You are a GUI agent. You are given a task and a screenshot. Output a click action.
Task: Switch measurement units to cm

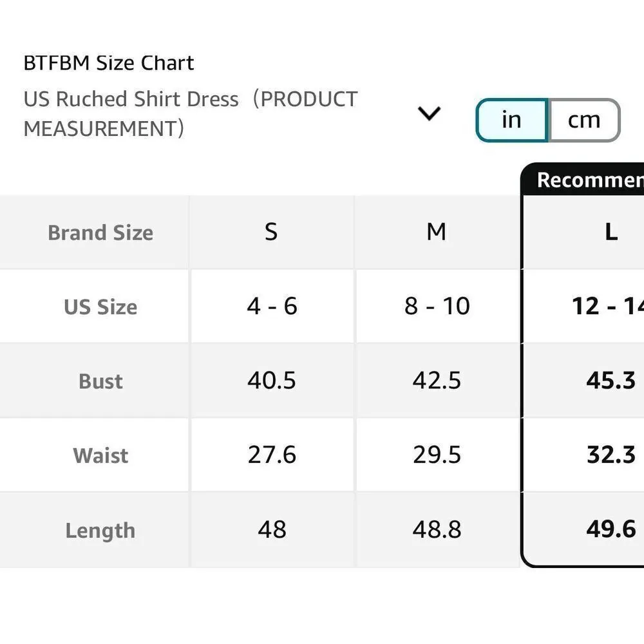click(x=583, y=120)
